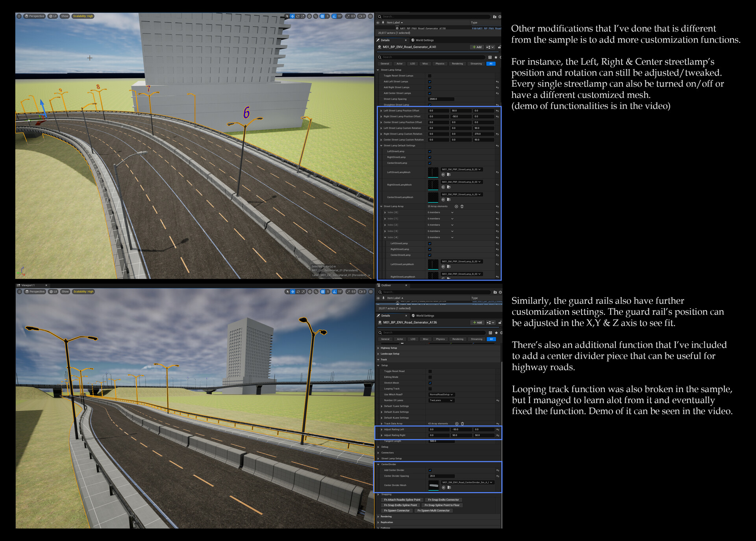Viewport: 756px width, 541px height.
Task: Switch to the World Settings tab
Action: pos(423,40)
